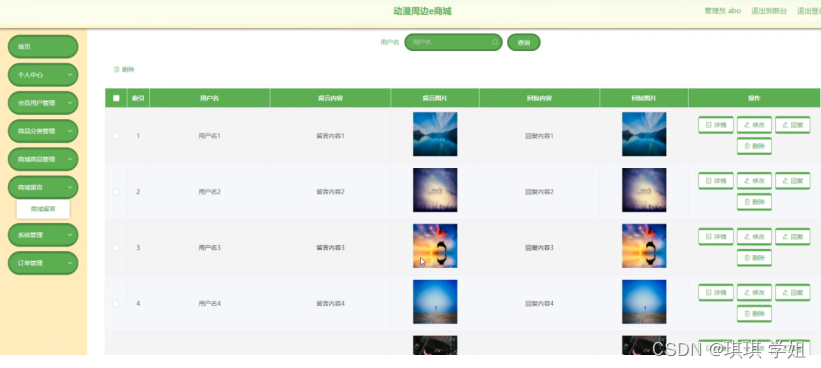Open the 留言图片 thumbnail in row 4
Screen dimensions: 821x368
[x=435, y=302]
